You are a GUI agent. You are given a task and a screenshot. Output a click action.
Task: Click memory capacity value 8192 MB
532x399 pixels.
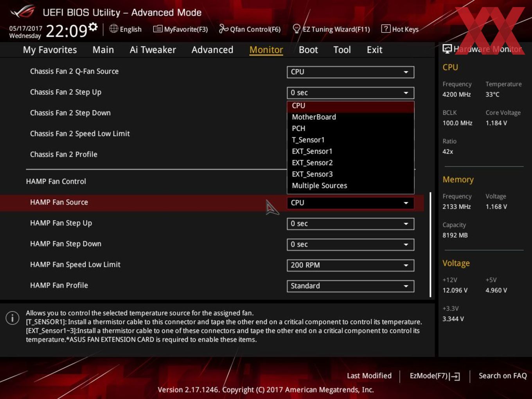[x=455, y=235]
